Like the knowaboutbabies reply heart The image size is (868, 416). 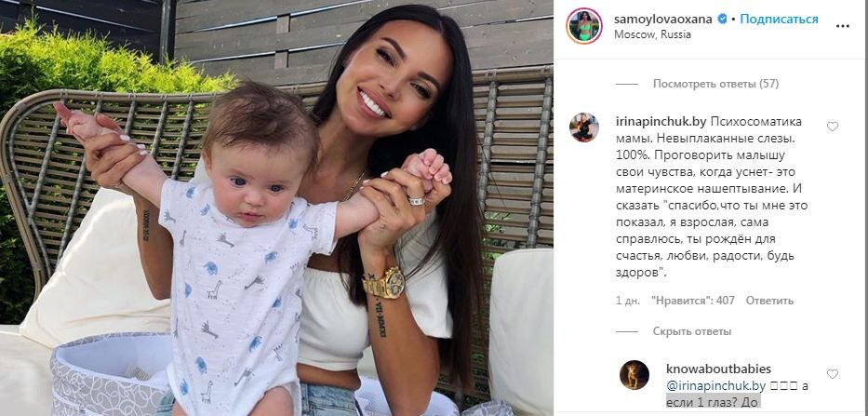click(x=832, y=374)
